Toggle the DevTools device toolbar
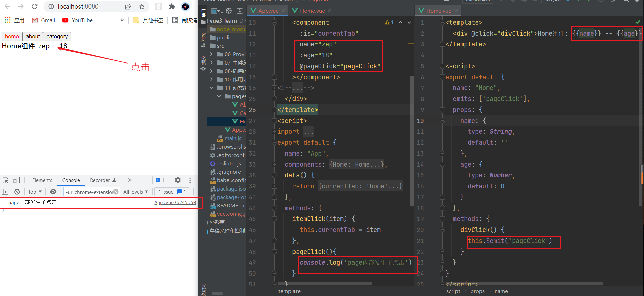Image resolution: width=644 pixels, height=296 pixels. click(16, 180)
